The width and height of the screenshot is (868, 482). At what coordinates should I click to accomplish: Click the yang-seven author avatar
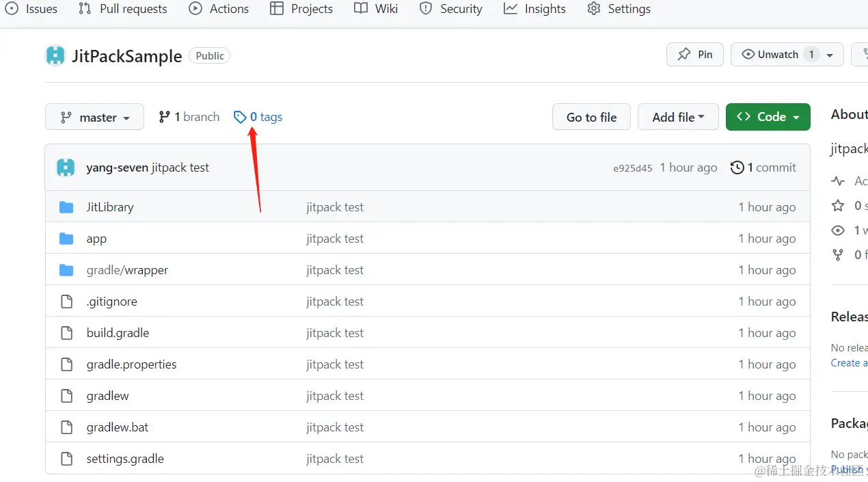(x=66, y=168)
